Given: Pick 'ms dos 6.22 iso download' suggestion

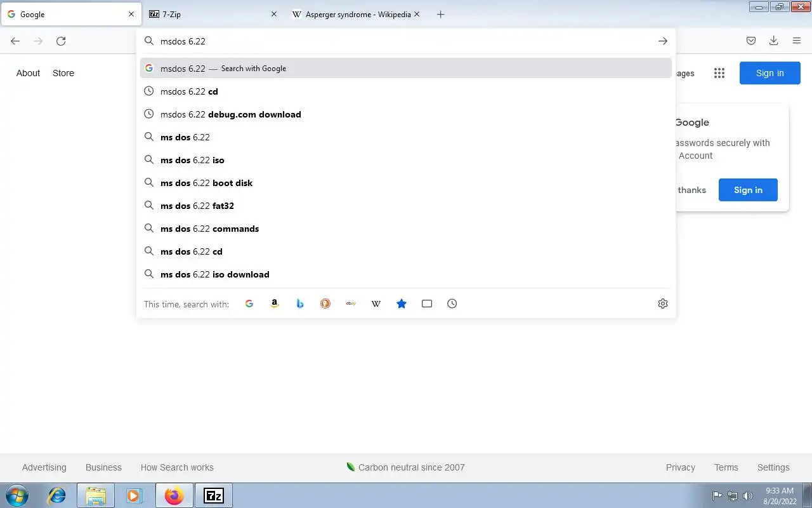Looking at the screenshot, I should tap(406, 274).
